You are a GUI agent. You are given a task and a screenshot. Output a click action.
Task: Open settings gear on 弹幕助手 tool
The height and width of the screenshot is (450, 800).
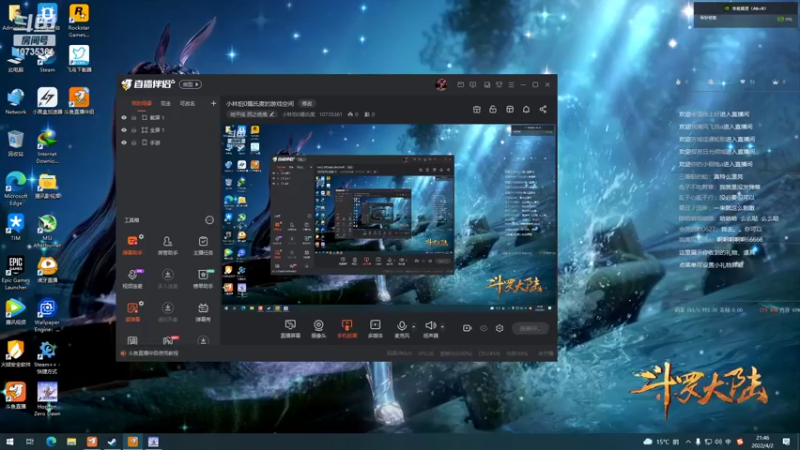pyautogui.click(x=141, y=237)
